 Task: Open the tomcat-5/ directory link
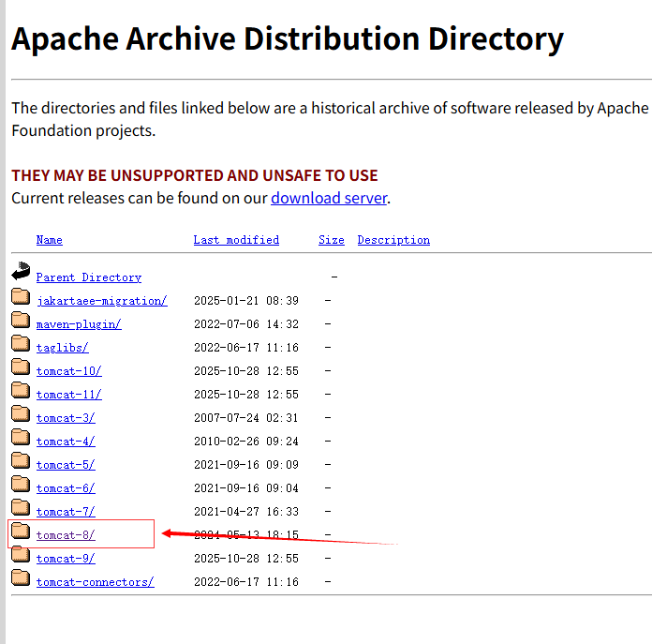coord(66,465)
